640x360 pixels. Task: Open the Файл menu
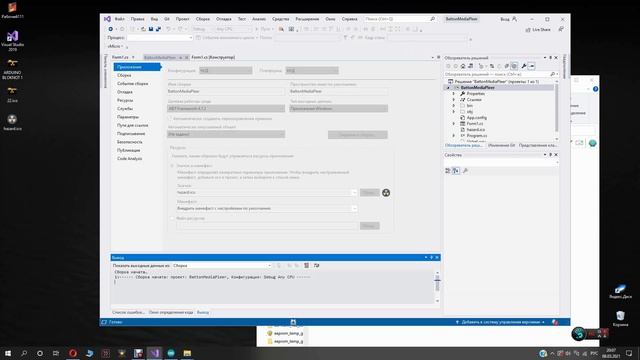120,19
